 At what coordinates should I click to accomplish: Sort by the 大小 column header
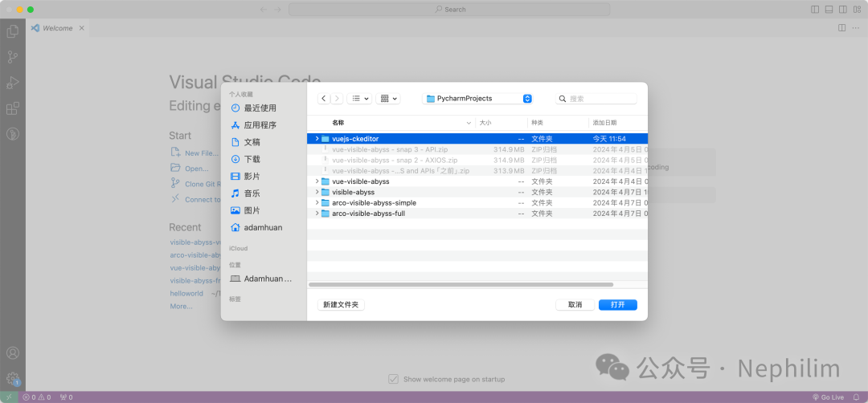coord(502,123)
